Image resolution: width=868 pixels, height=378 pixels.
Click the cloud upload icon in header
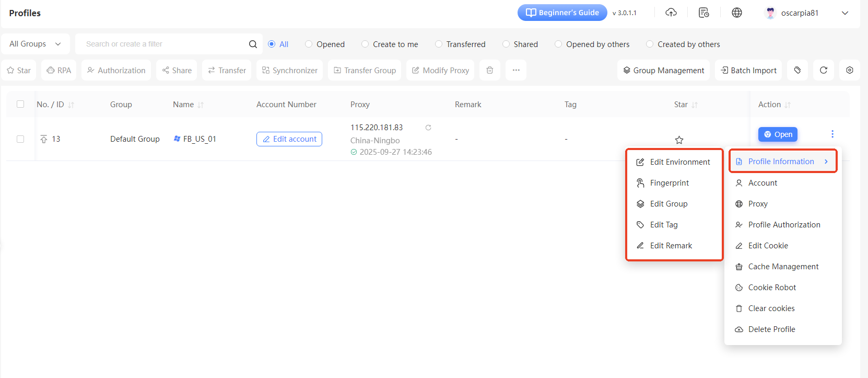[671, 13]
